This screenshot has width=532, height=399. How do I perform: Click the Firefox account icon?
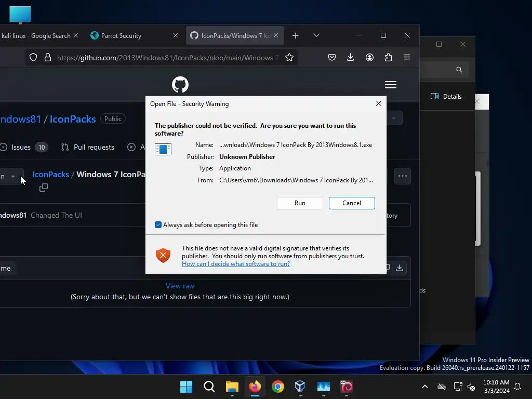pyautogui.click(x=369, y=57)
